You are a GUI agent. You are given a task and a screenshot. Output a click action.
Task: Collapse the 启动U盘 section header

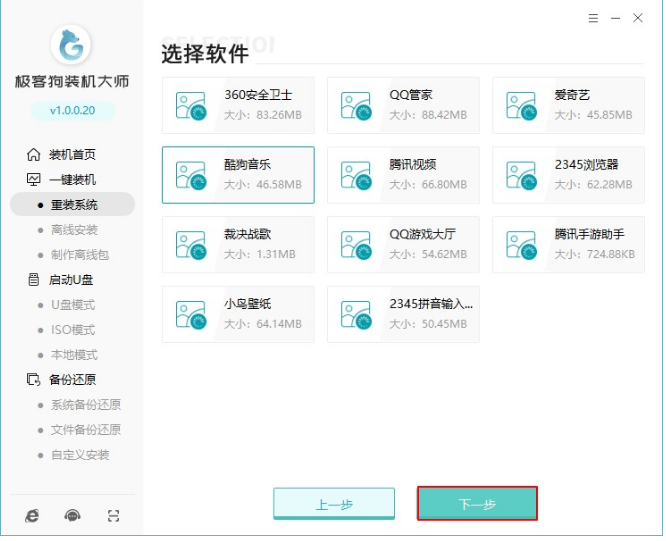coord(72,279)
